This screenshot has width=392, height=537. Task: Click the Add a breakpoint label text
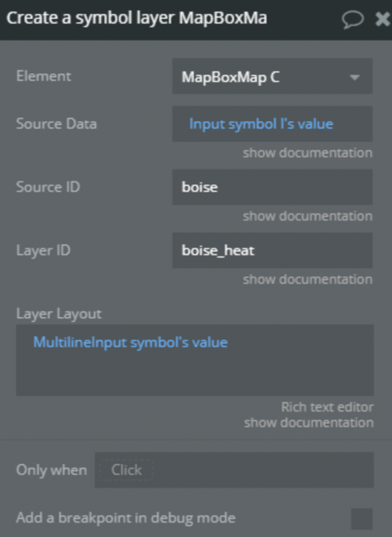(126, 518)
